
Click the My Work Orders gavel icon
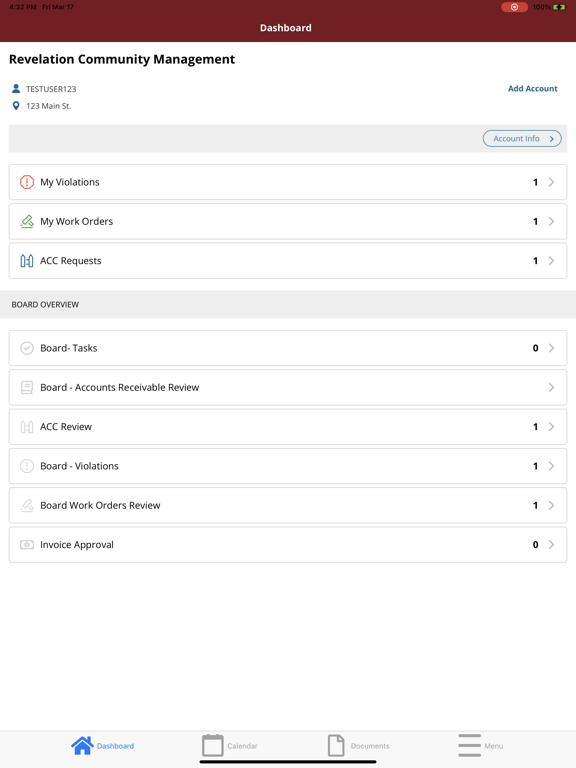27,221
